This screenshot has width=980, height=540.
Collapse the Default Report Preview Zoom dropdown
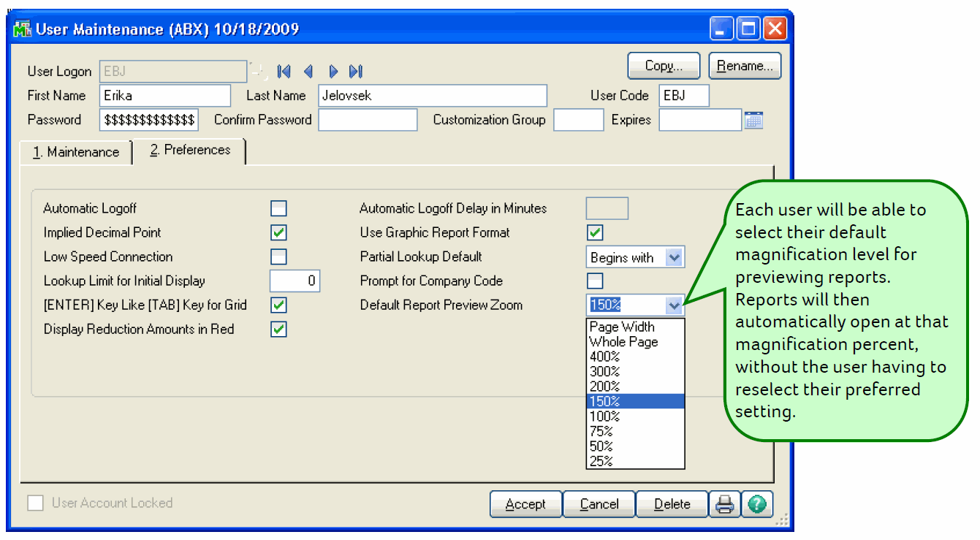click(675, 305)
